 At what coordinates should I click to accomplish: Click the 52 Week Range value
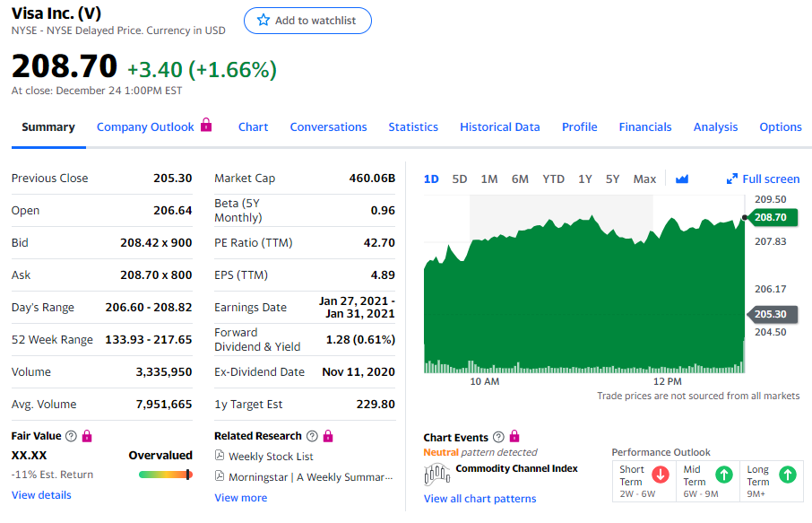pyautogui.click(x=149, y=339)
